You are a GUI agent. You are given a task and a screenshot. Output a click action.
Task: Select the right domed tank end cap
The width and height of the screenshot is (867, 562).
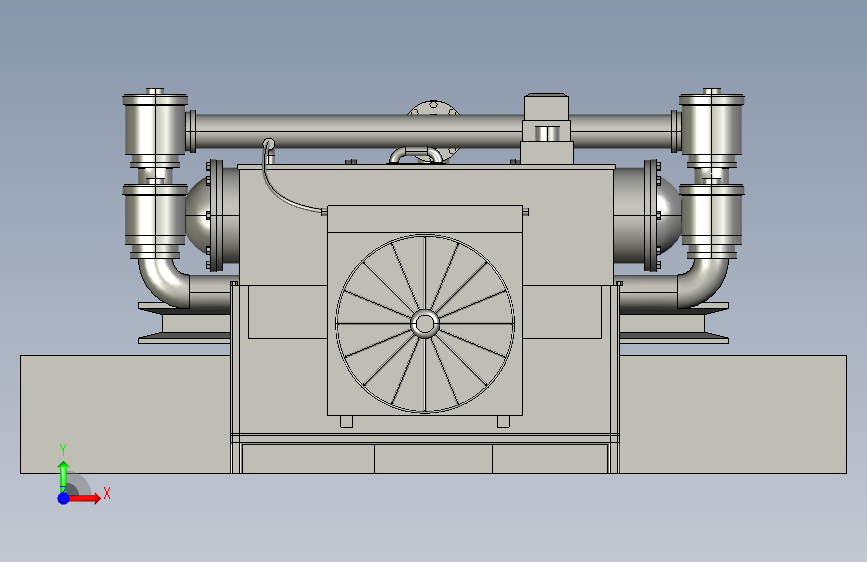pyautogui.click(x=670, y=216)
